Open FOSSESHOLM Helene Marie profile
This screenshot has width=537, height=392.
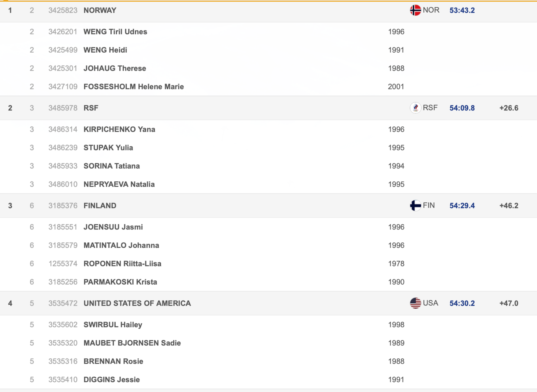[134, 87]
